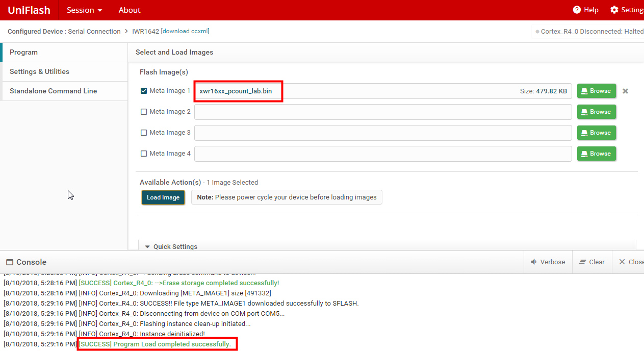
Task: Browse for Meta Image 3 file
Action: point(596,133)
